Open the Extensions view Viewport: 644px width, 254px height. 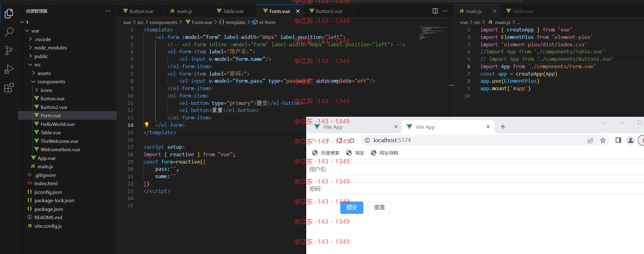coord(9,88)
